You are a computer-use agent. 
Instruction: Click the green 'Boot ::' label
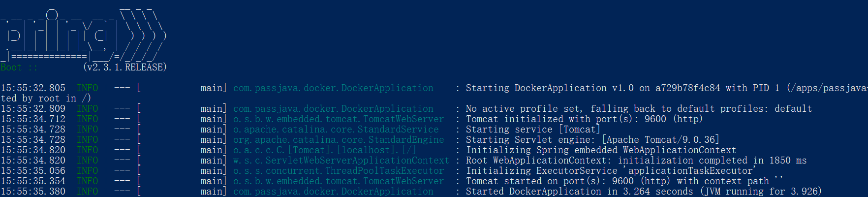pos(19,67)
